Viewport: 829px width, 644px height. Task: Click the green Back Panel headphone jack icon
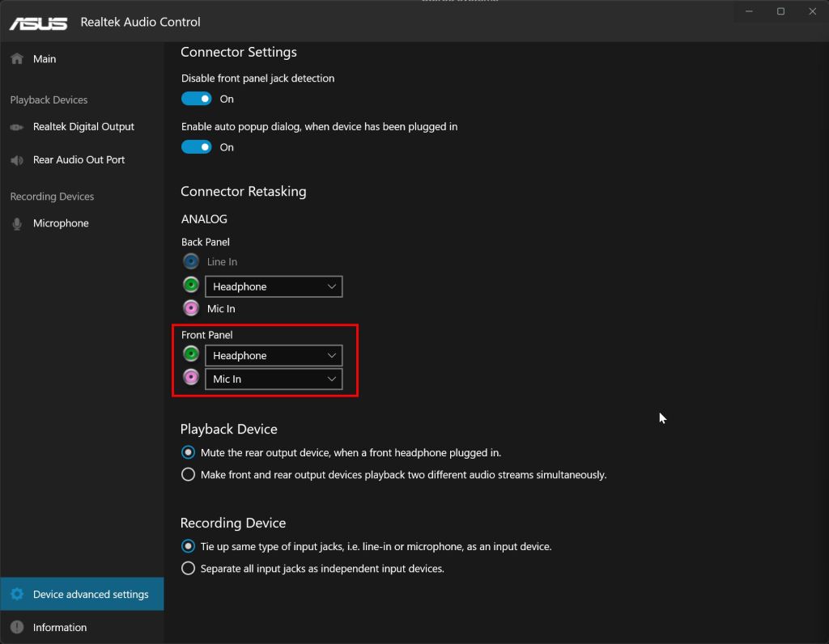tap(191, 285)
